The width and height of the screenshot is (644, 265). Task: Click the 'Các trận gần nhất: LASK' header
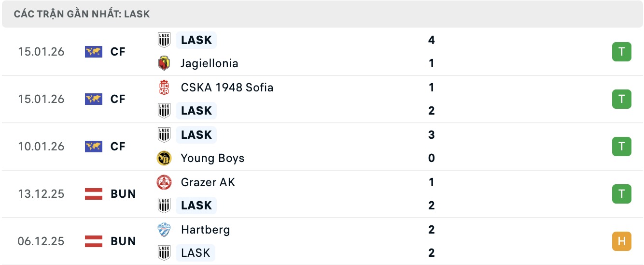tap(82, 14)
